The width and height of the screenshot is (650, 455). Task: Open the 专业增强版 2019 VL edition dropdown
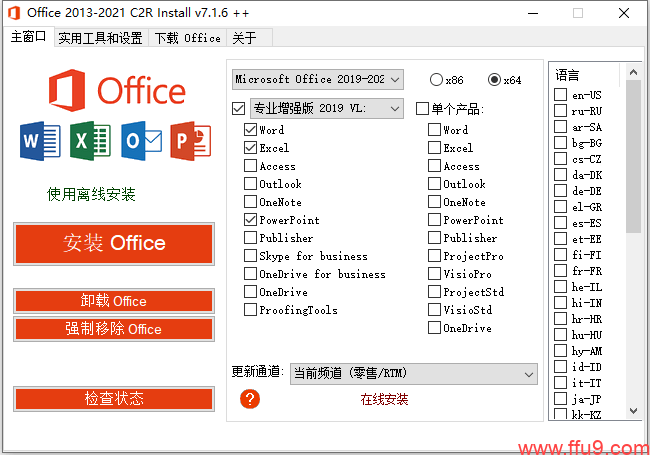tap(327, 109)
